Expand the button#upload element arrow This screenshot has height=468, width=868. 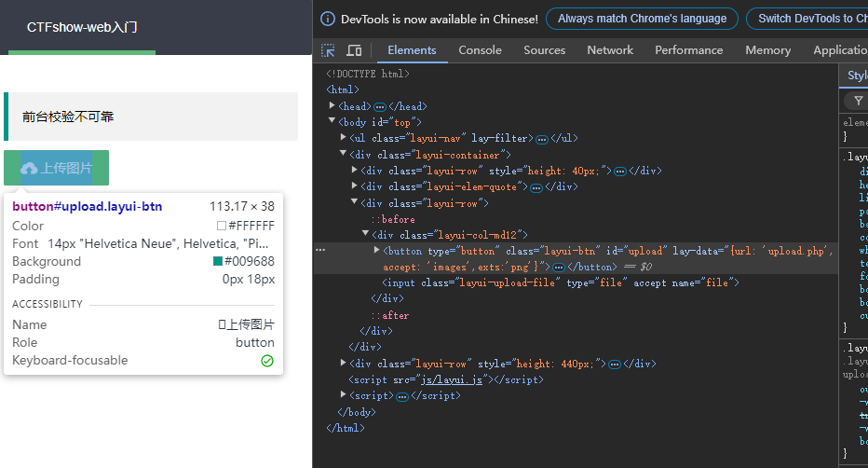pos(377,251)
